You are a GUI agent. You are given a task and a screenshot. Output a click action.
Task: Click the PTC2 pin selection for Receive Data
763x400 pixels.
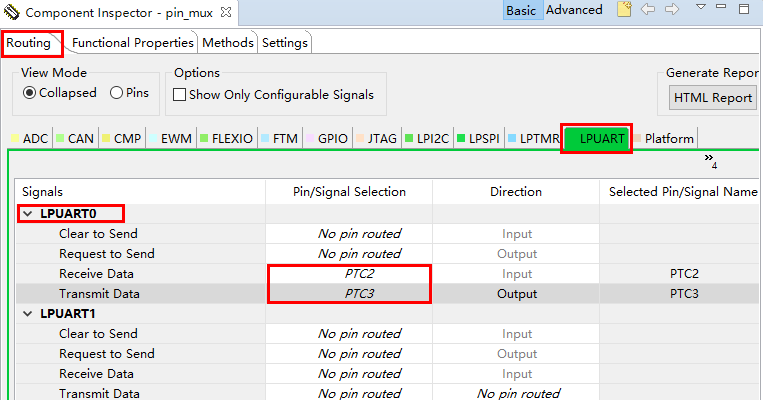(348, 274)
